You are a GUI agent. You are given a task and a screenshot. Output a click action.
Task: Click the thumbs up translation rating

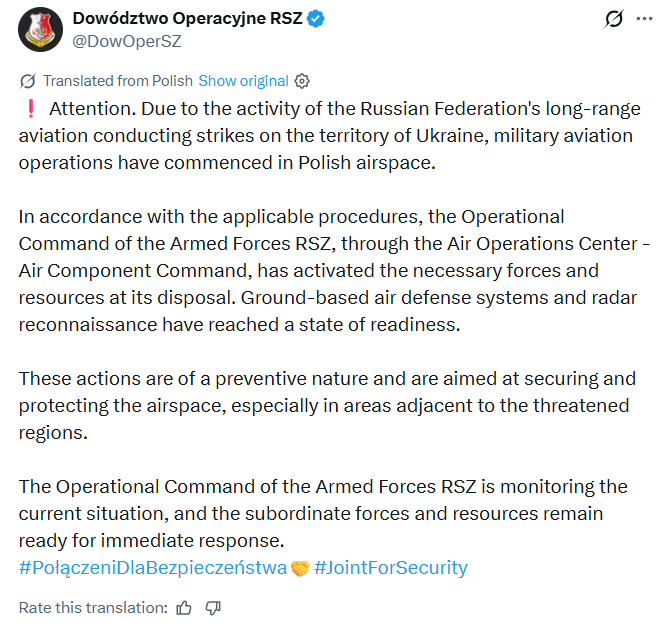click(184, 608)
